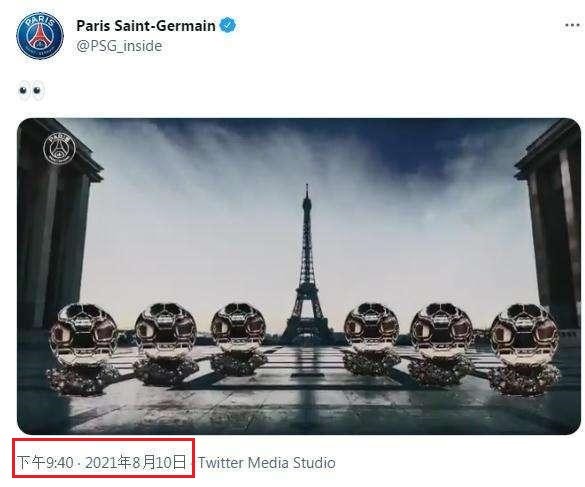Open the Paris Saint-Germain display name
This screenshot has width=585, height=487.
[146, 26]
